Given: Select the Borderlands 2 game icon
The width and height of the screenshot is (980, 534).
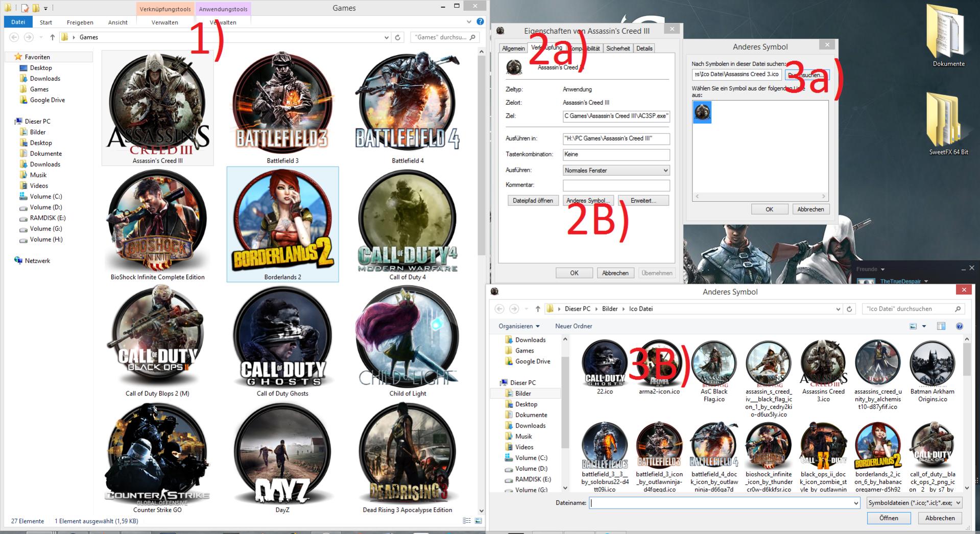Looking at the screenshot, I should (282, 224).
